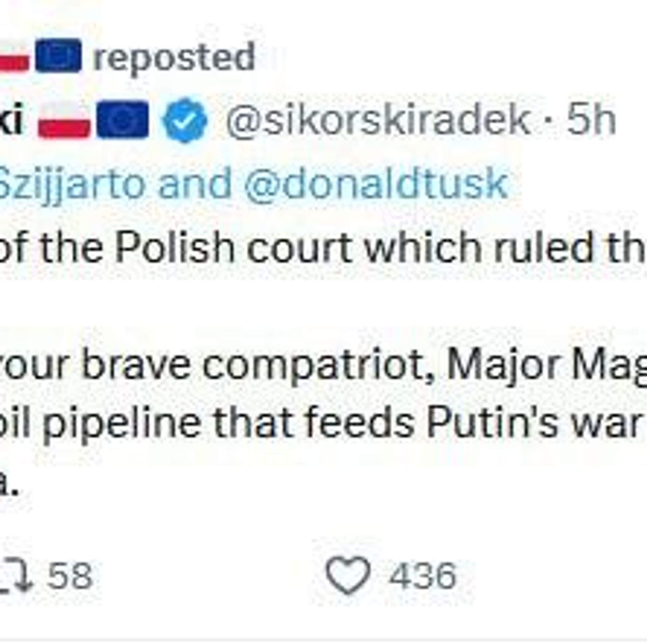Viewport: 647px width, 644px height.
Task: Click the EU flag next to author name
Action: pos(123,120)
